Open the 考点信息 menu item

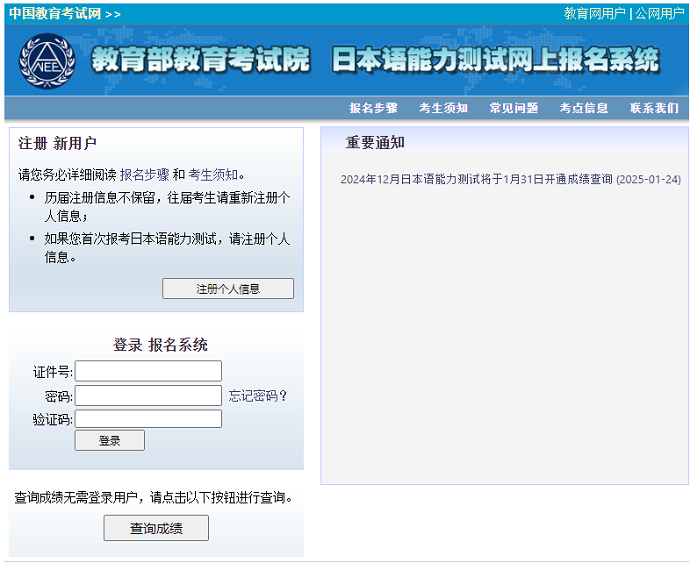[584, 108]
